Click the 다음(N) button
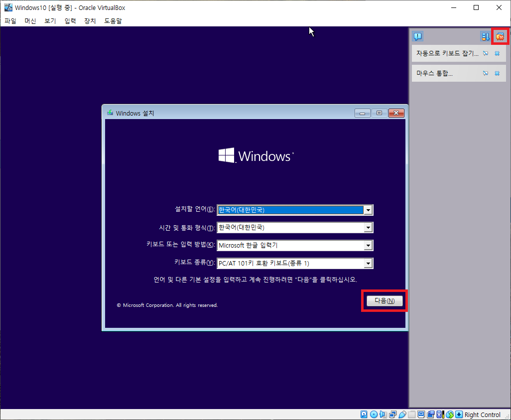The height and width of the screenshot is (420, 511). point(384,300)
